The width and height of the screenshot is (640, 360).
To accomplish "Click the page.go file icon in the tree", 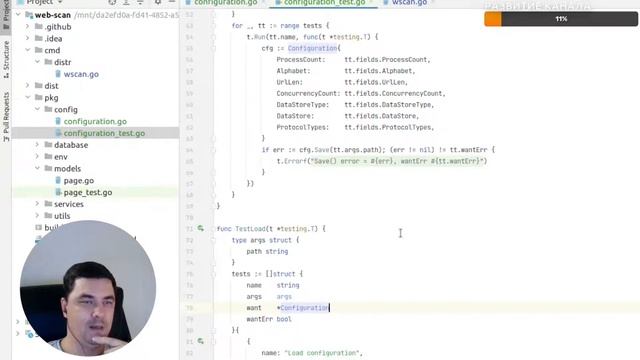I will (x=58, y=180).
